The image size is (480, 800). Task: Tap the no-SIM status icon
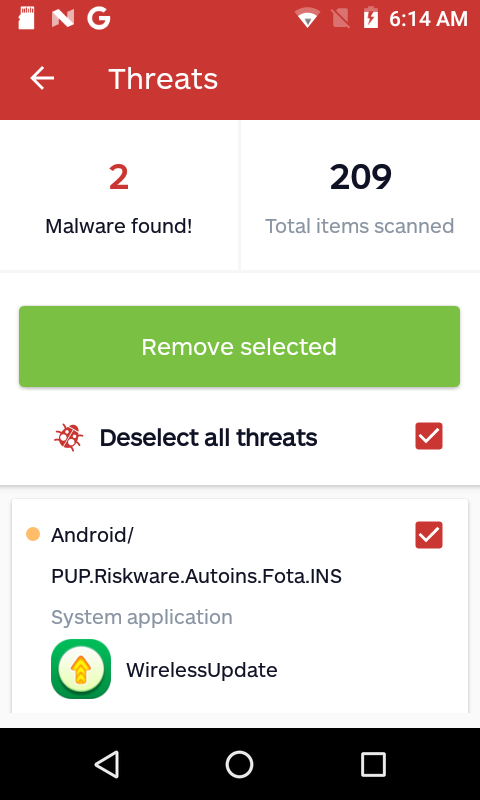pos(340,19)
